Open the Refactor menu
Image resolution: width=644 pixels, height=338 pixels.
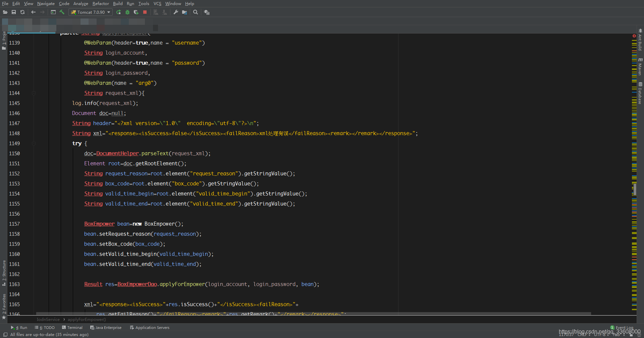click(x=101, y=3)
